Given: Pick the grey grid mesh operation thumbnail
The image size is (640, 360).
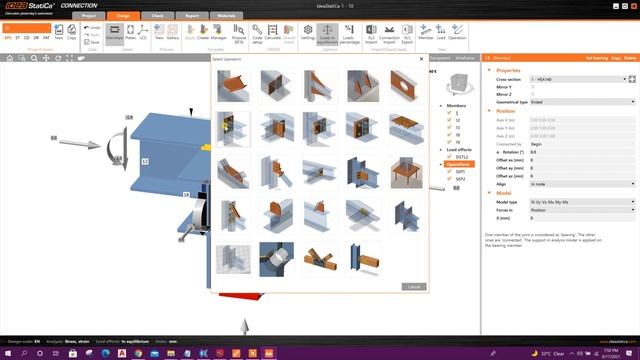Looking at the screenshot, I should pyautogui.click(x=233, y=260).
